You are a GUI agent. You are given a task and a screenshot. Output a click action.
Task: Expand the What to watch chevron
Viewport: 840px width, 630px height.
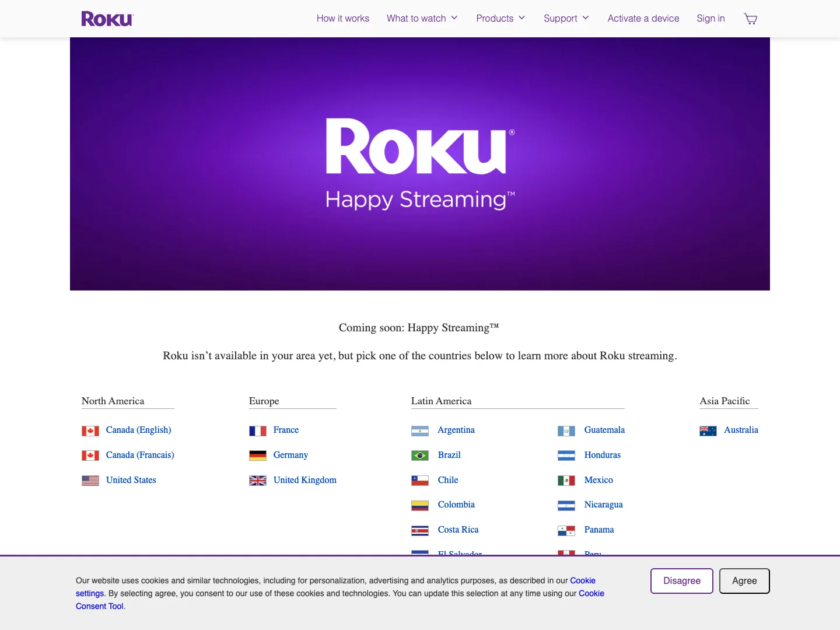454,18
